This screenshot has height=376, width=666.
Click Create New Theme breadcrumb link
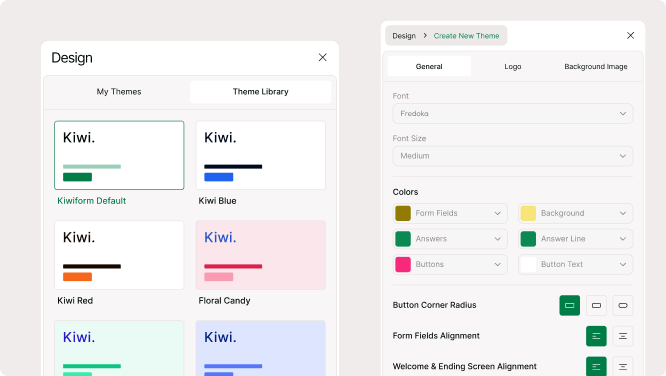click(x=466, y=36)
